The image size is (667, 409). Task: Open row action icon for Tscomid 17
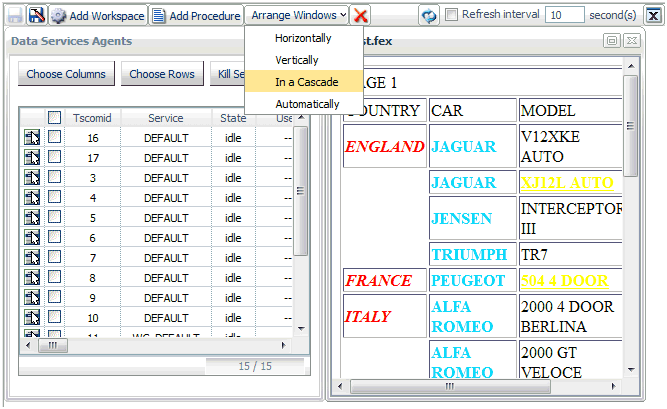(32, 157)
